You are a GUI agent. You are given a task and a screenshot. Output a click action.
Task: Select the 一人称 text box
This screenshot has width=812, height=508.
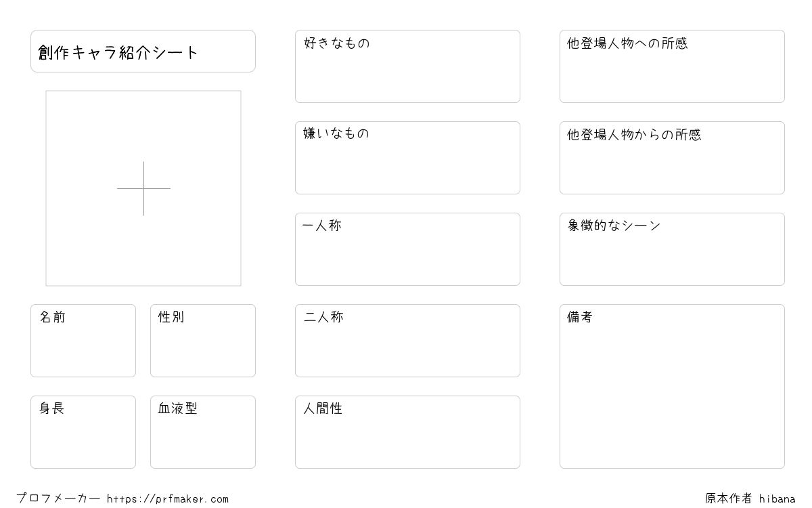tap(407, 249)
